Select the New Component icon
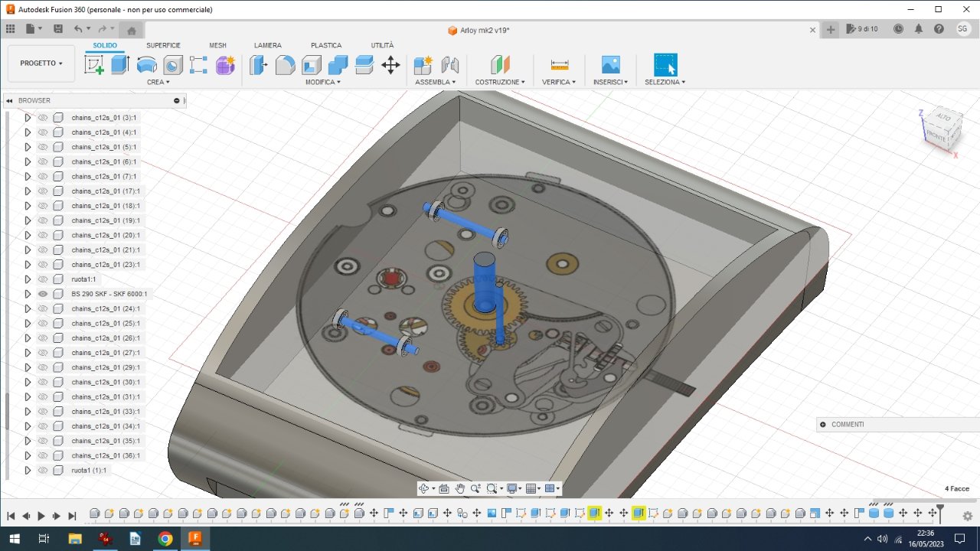980x551 pixels. click(x=423, y=65)
